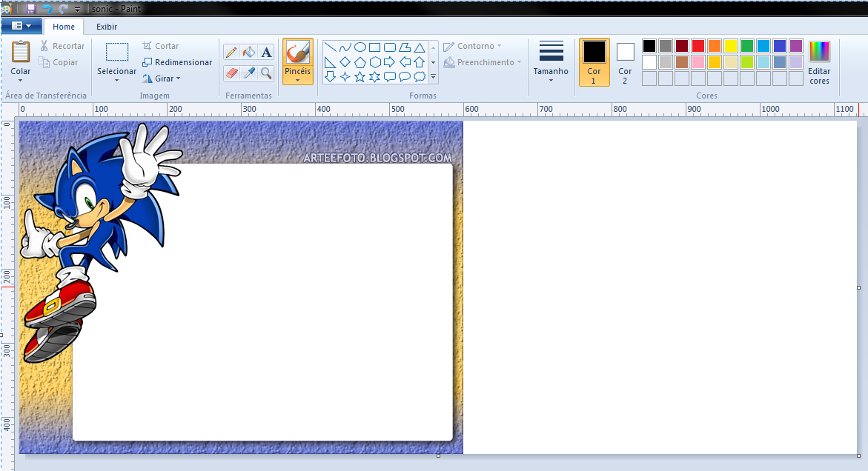Click the Redimensionar button
Viewport: 868px width, 471px height.
coord(176,61)
